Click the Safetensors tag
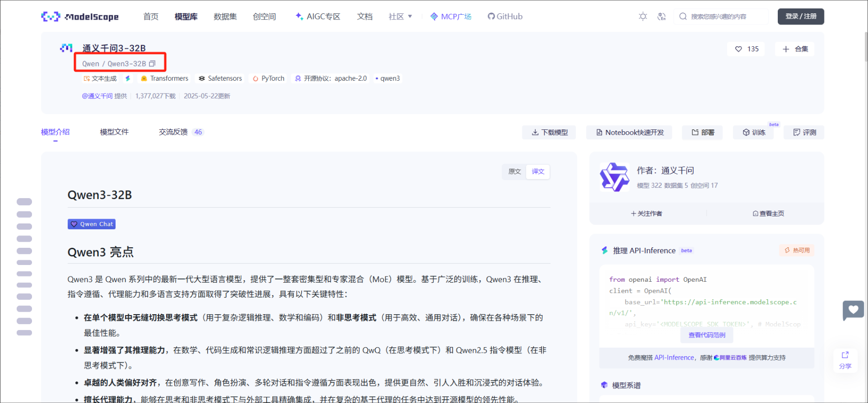The width and height of the screenshot is (868, 403). click(221, 78)
